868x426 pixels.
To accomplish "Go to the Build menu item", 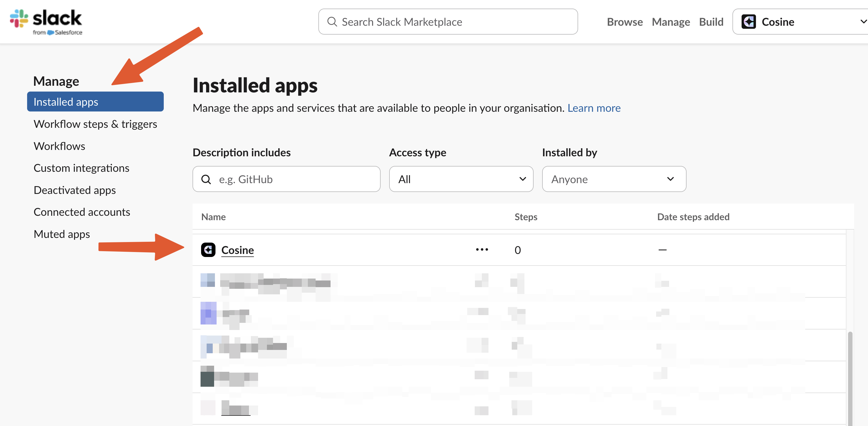I will 711,22.
